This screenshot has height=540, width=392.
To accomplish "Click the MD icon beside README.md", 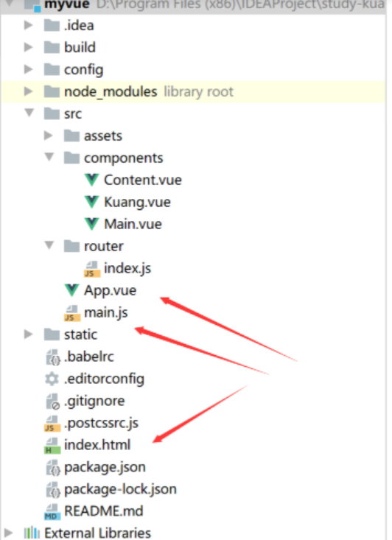I will click(52, 511).
